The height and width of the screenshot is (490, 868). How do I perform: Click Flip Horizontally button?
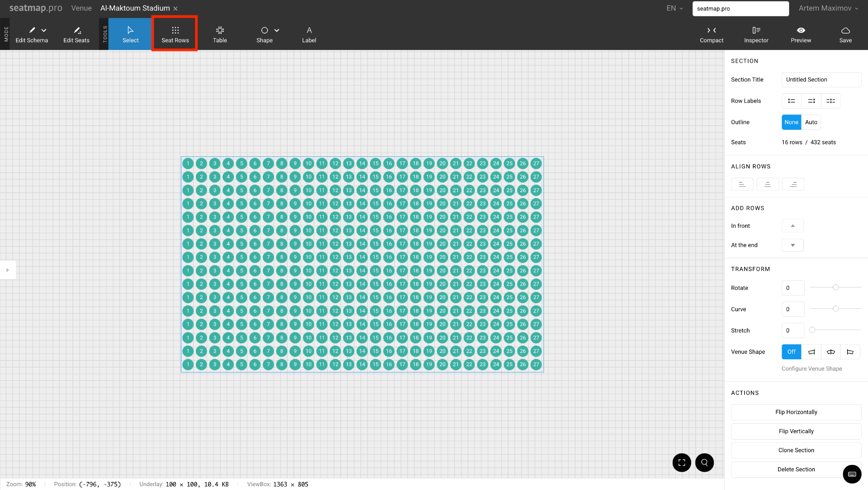tap(796, 412)
